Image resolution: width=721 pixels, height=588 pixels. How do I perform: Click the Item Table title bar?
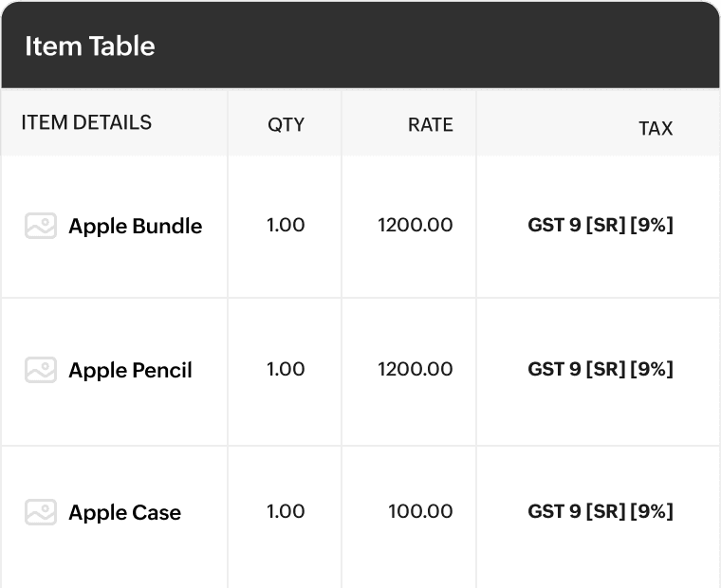(x=360, y=46)
